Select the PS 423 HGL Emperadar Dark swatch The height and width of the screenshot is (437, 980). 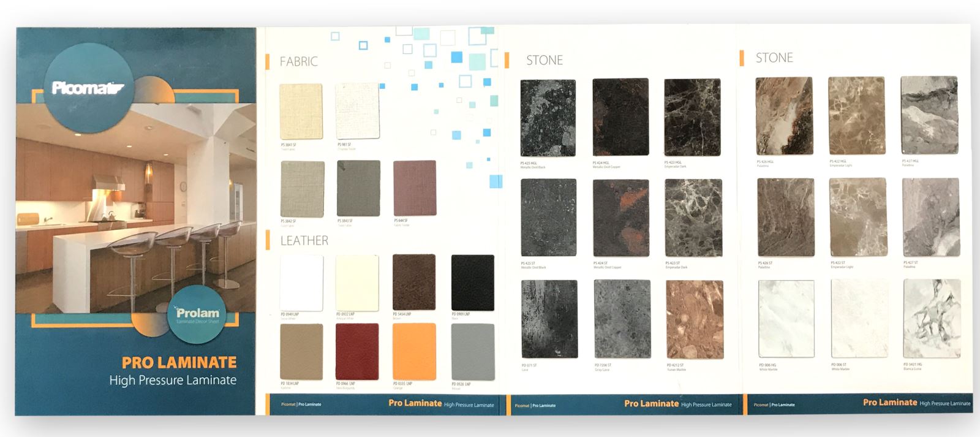693,118
